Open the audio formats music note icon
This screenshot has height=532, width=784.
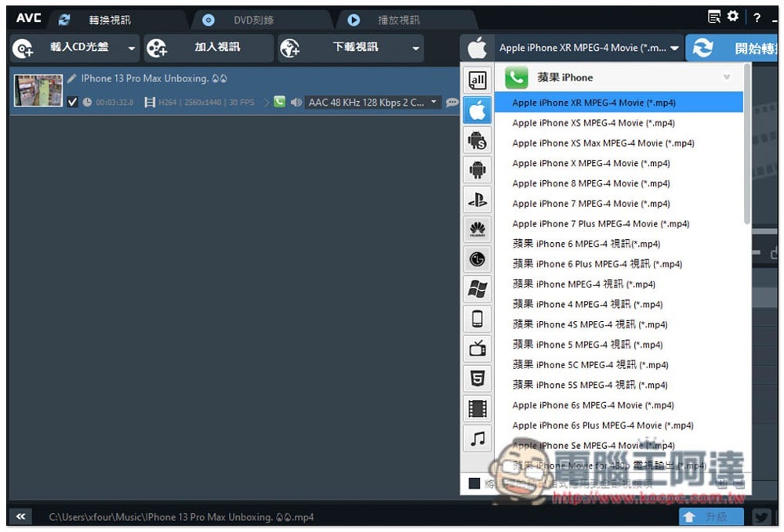[x=477, y=438]
